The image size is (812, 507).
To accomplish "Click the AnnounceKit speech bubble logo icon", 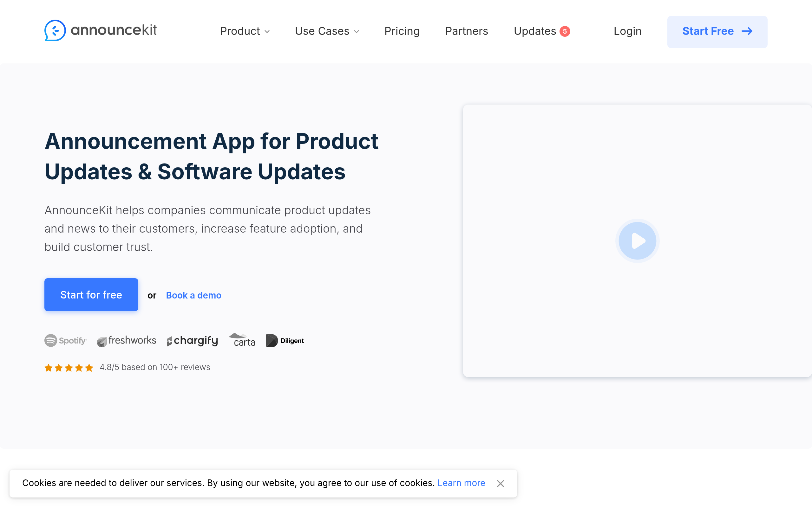I will click(55, 30).
